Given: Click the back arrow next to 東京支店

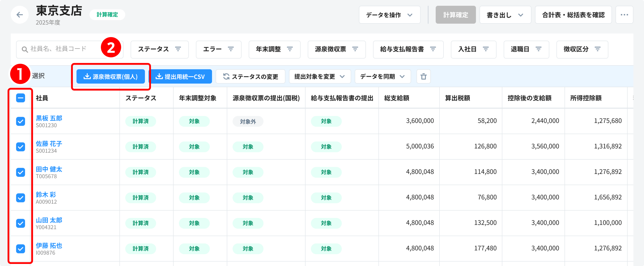Looking at the screenshot, I should [19, 15].
